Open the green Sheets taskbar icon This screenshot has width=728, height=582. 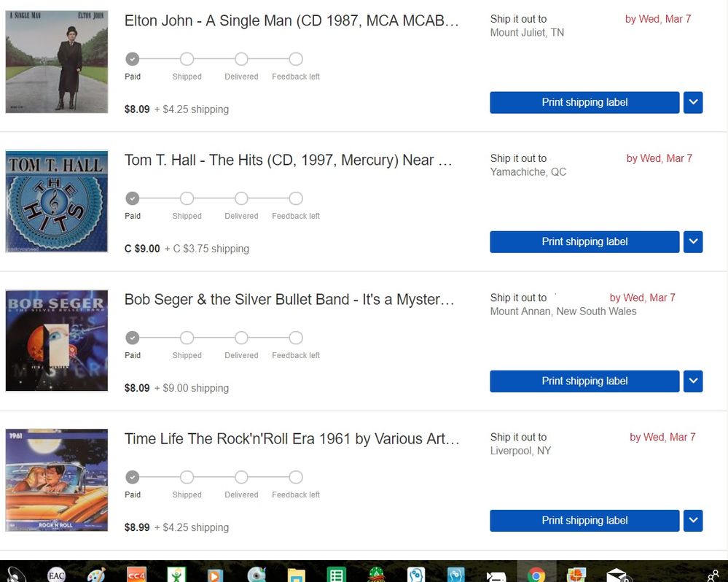click(336, 575)
